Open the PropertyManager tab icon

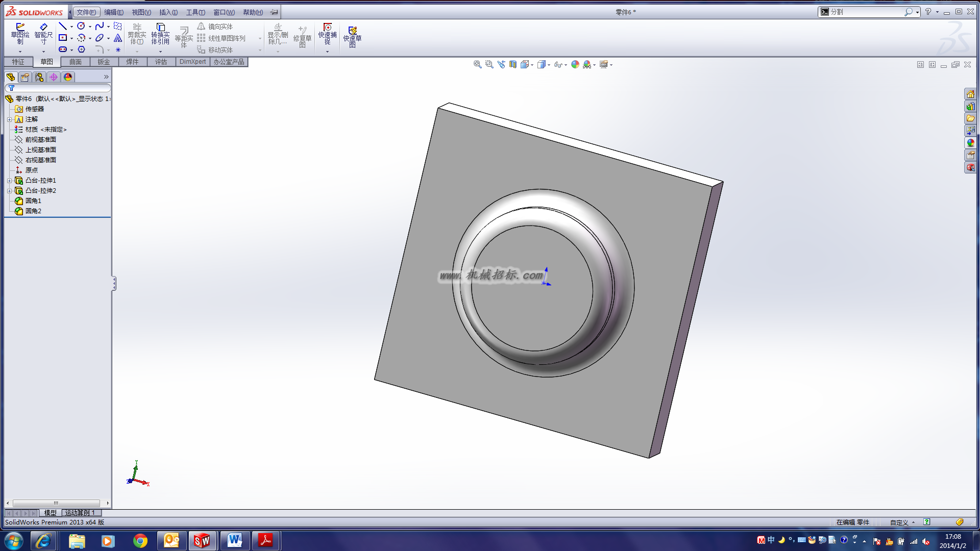(x=25, y=77)
